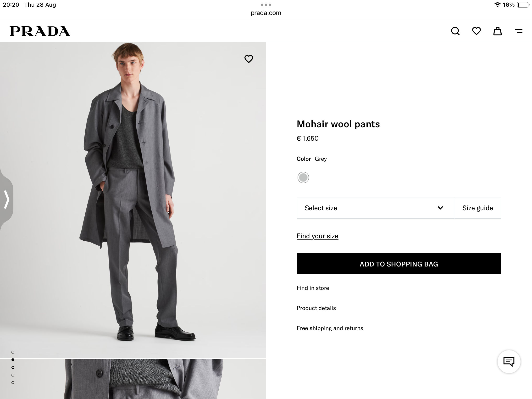Go to third image pagination dot
This screenshot has width=532, height=399.
[13, 367]
